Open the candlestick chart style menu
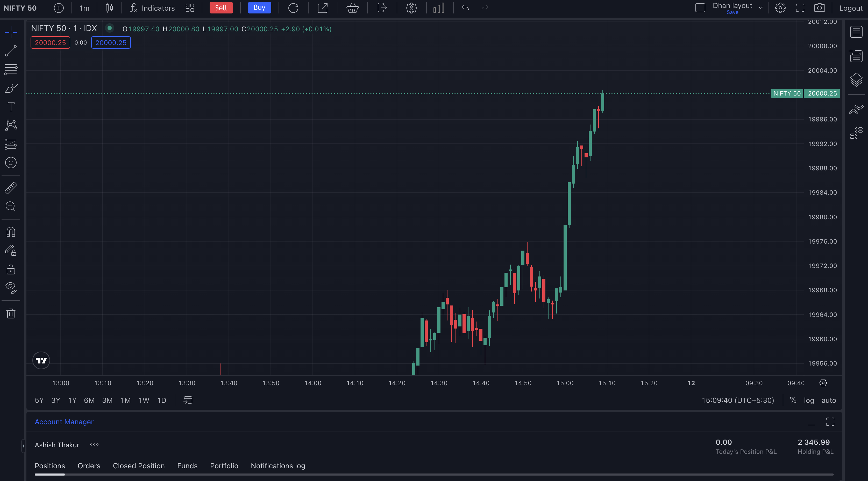Viewport: 868px width, 481px height. 109,8
